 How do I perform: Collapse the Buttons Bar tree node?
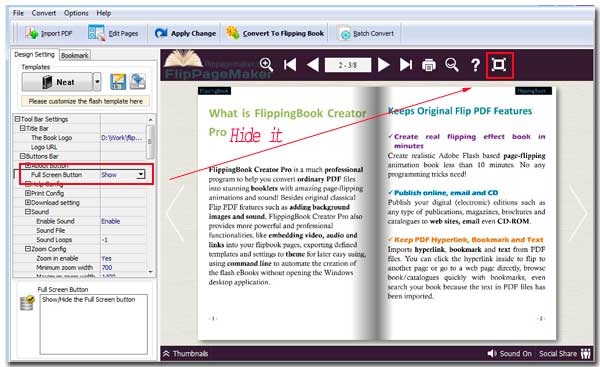[23, 156]
